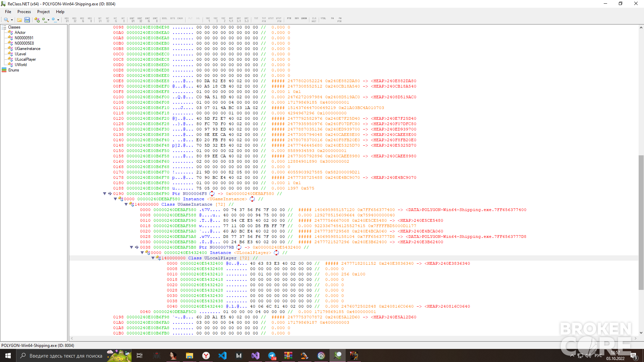Select the FN PTR node type
The image size is (644, 362).
[x=340, y=20]
